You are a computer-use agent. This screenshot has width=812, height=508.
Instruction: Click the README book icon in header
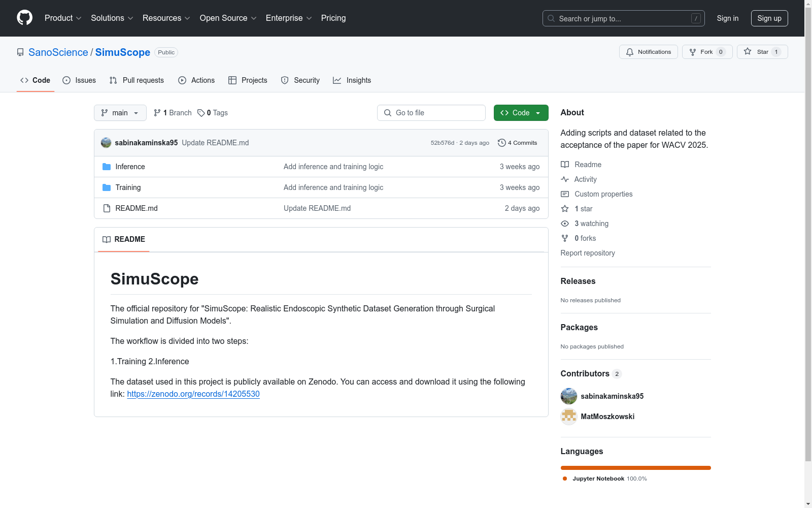tap(107, 239)
